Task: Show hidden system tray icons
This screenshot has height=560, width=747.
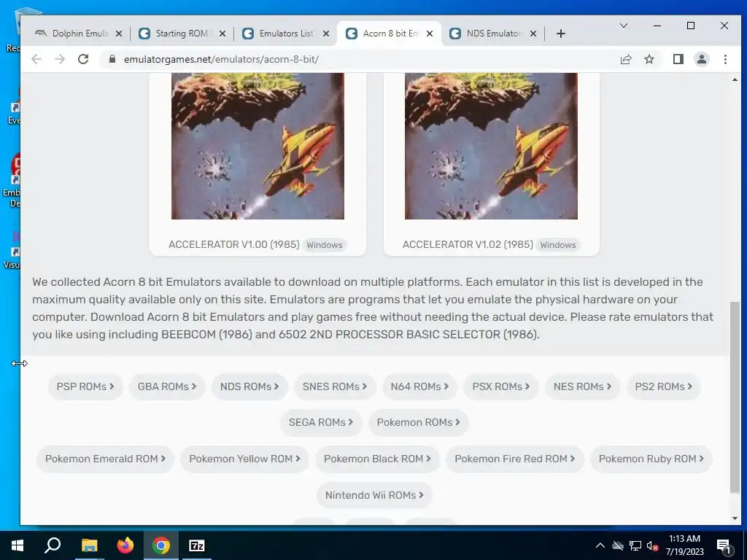Action: 600,545
